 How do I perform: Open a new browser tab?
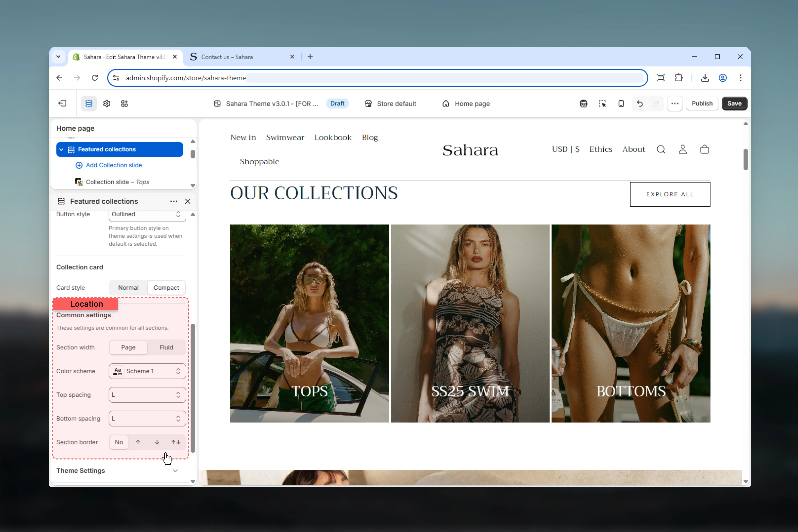click(x=310, y=57)
